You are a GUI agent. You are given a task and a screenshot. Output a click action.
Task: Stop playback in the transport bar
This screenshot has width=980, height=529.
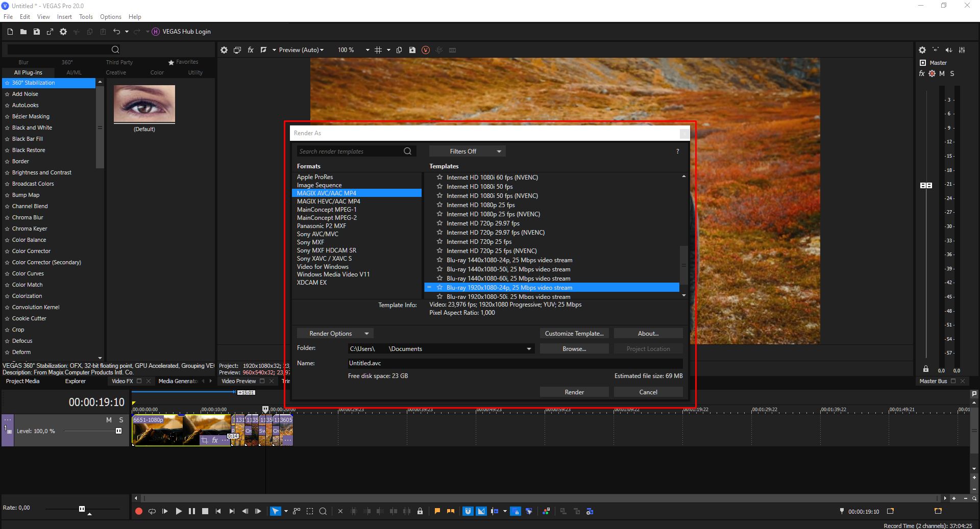coord(205,511)
